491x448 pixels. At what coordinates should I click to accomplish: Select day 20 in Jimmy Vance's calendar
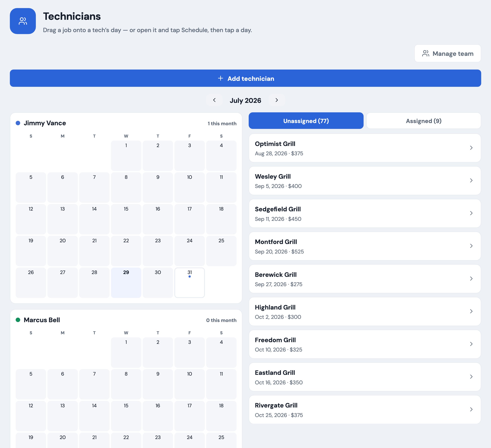click(63, 251)
